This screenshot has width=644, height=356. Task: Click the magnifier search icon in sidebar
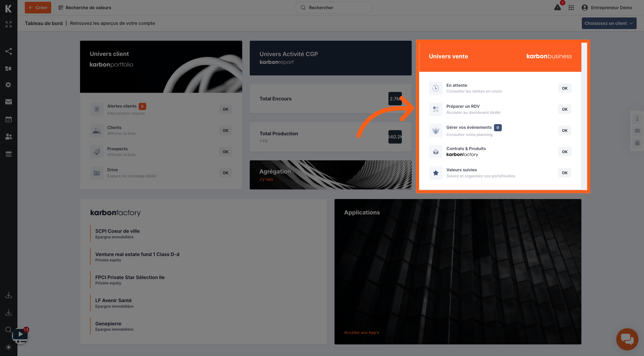pos(8,330)
